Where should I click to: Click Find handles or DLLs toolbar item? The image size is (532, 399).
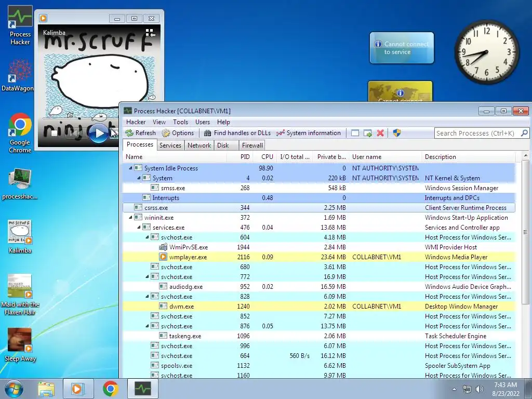tap(237, 133)
